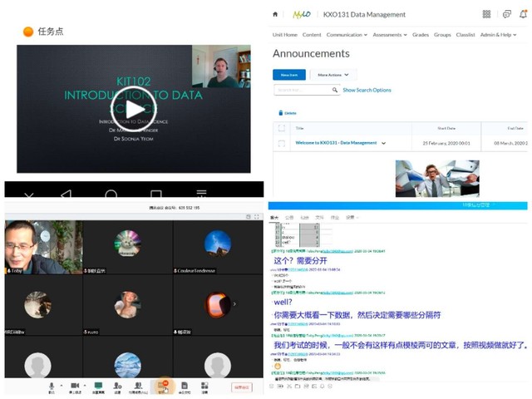Expand the Assessments menu dropdown

(389, 35)
